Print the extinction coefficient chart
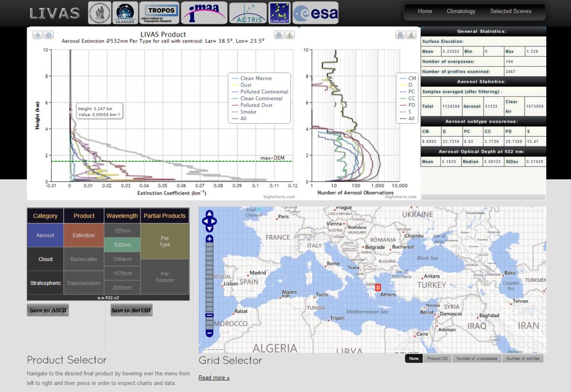The image size is (571, 392). coord(278,35)
